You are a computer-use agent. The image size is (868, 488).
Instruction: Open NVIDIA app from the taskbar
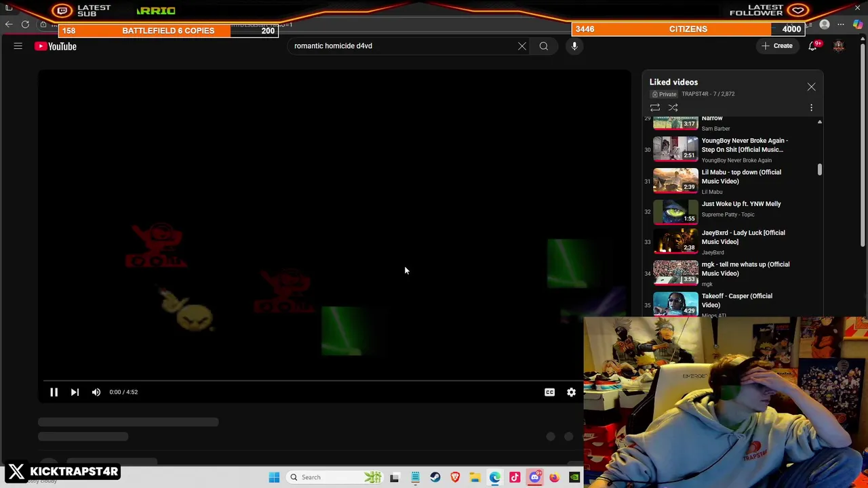(574, 477)
